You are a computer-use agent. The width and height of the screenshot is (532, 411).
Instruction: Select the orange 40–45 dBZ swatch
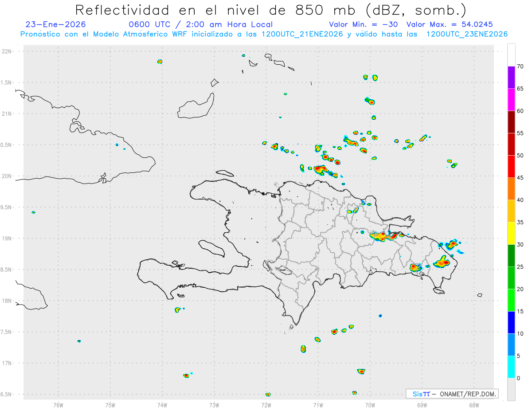coord(511,189)
